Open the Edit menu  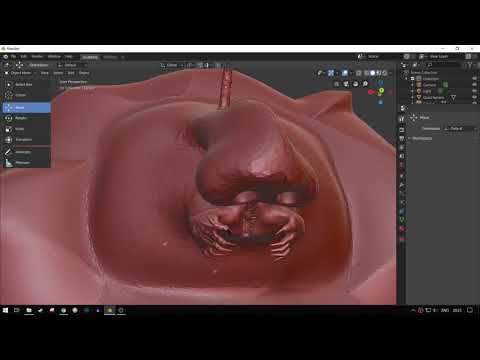(x=23, y=57)
